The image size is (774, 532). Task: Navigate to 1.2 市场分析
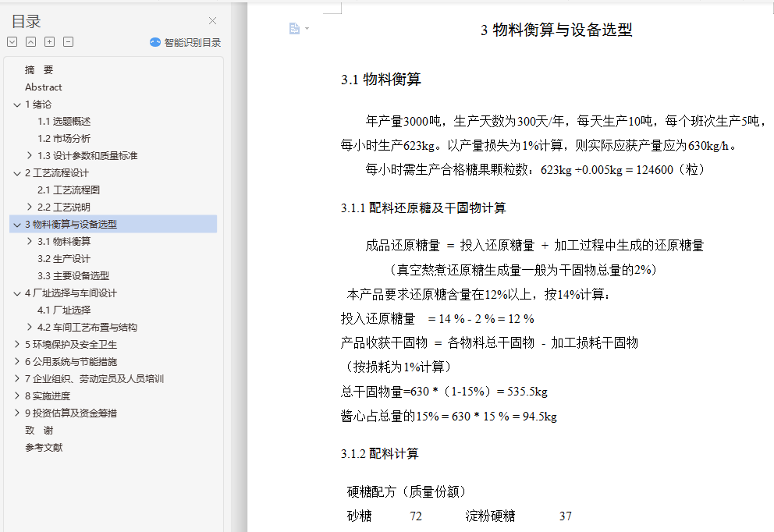(x=64, y=139)
